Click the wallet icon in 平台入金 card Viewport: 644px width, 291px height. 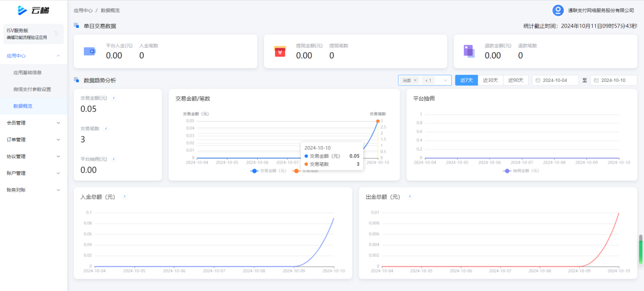[89, 51]
